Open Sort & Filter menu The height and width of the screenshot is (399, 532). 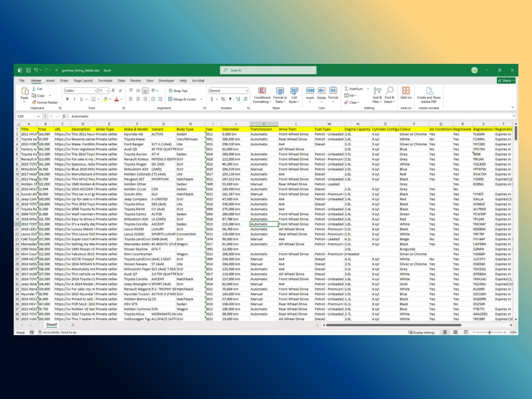(377, 95)
